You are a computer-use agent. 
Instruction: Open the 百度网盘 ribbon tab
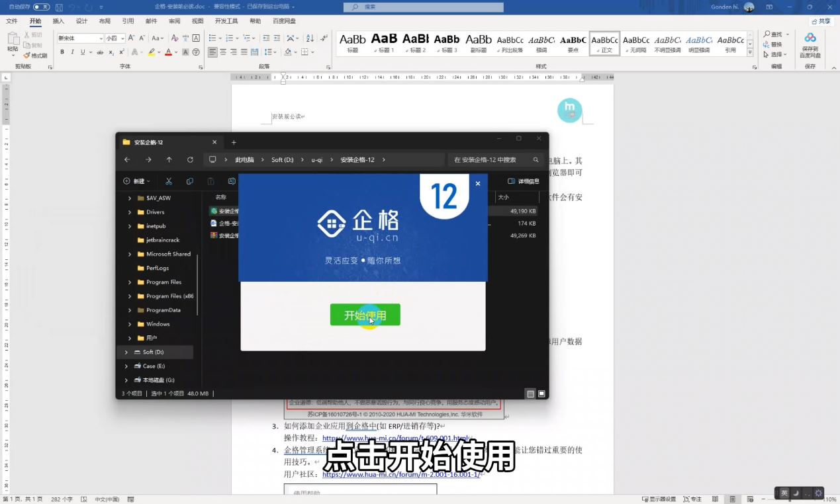pos(285,21)
